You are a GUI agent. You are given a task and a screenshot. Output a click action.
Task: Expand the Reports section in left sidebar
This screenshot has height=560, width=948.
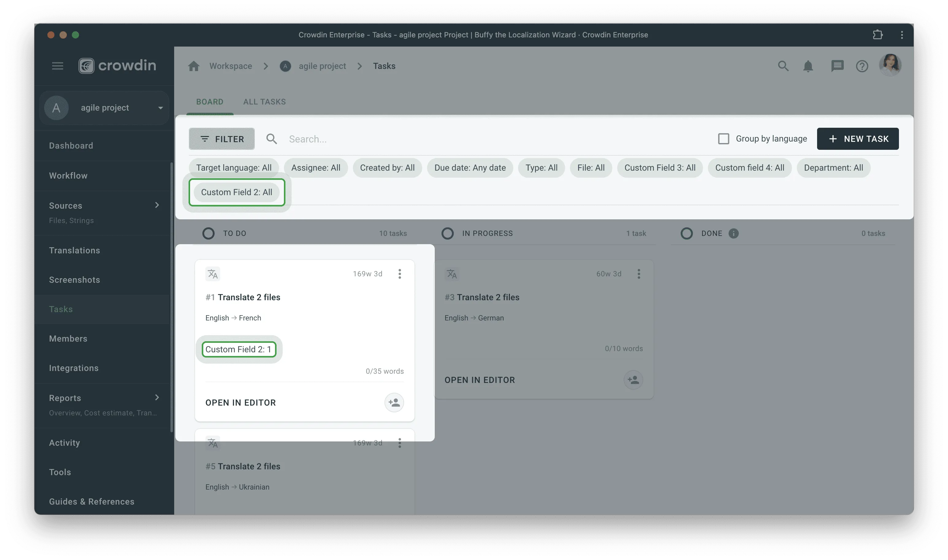[x=156, y=398]
